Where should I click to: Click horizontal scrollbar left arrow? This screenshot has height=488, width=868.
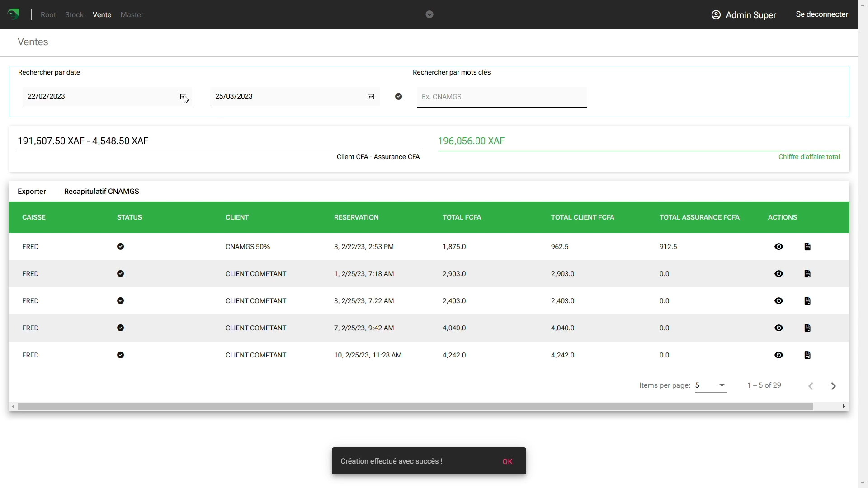14,407
